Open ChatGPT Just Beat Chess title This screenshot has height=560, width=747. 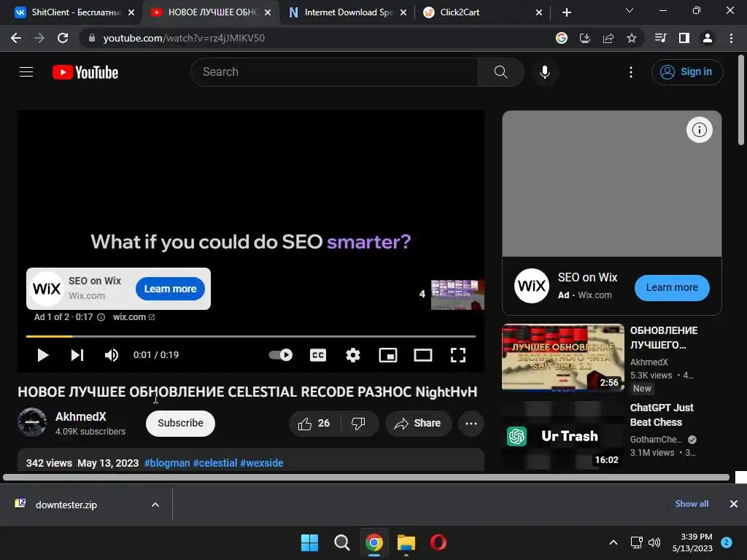(x=661, y=415)
